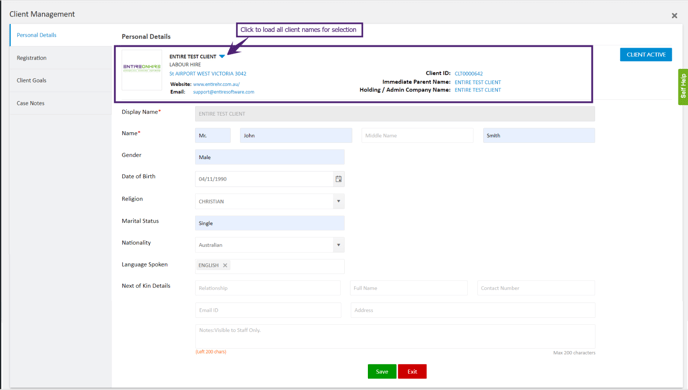Click the AIRPORT WEST VICTORIA address link
The height and width of the screenshot is (390, 688).
coord(208,74)
